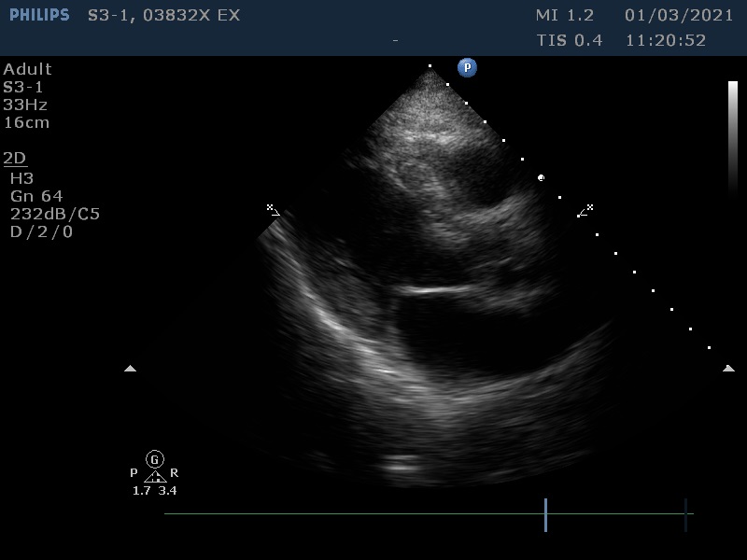Click the left-edge triangle marker
Image resolution: width=747 pixels, height=560 pixels.
(x=130, y=369)
